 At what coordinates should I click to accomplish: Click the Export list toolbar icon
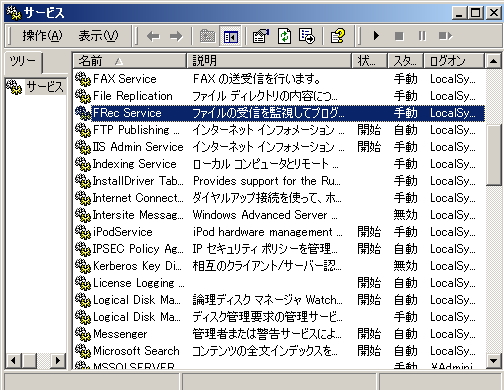click(307, 36)
